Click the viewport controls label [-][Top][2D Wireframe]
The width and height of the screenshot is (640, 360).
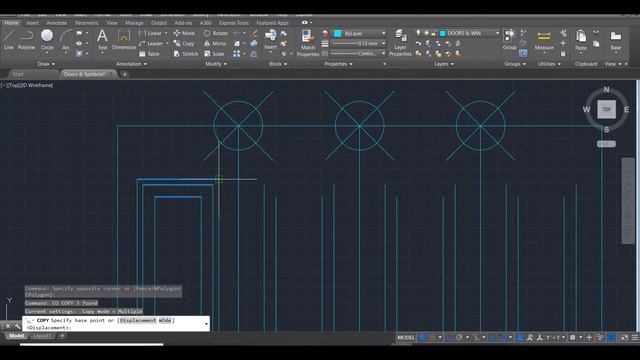[x=27, y=85]
